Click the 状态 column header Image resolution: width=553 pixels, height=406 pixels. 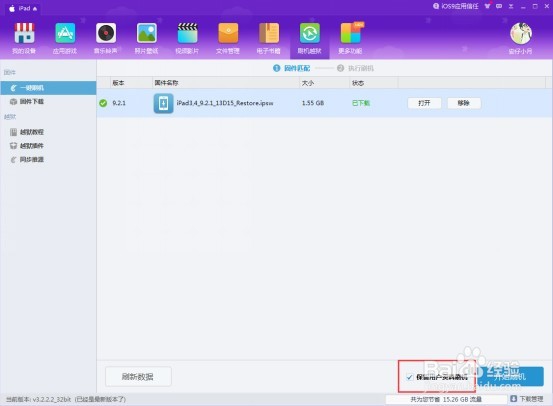[358, 83]
